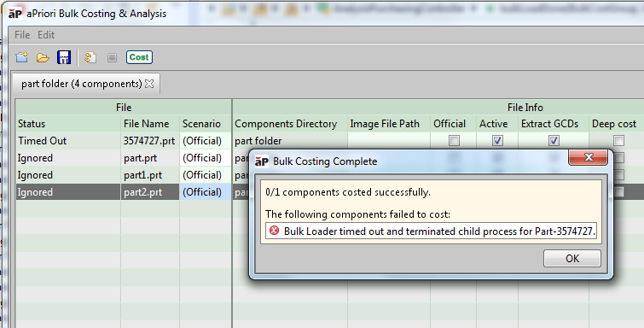Click the green Cost toolbar button

139,57
